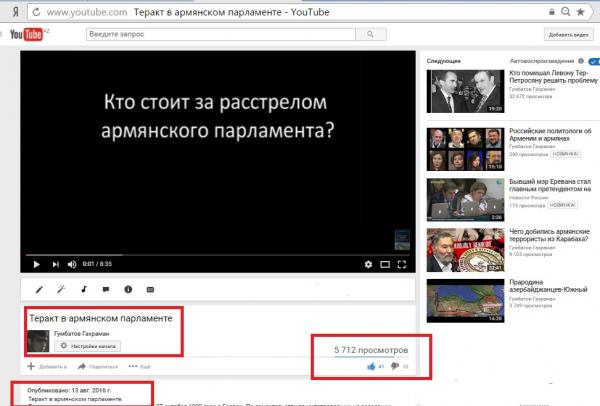This screenshot has height=406, width=600.
Task: Switch player to theater mode
Action: 386,264
